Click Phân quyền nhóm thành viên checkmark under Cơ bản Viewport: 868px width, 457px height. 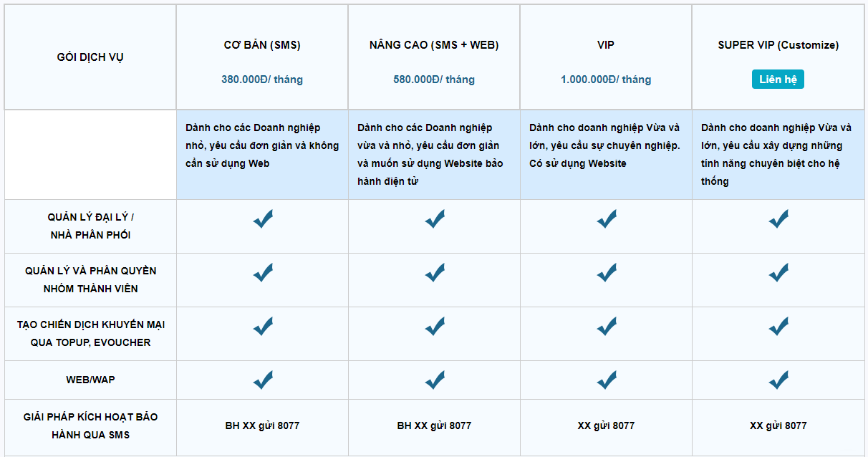pyautogui.click(x=263, y=273)
